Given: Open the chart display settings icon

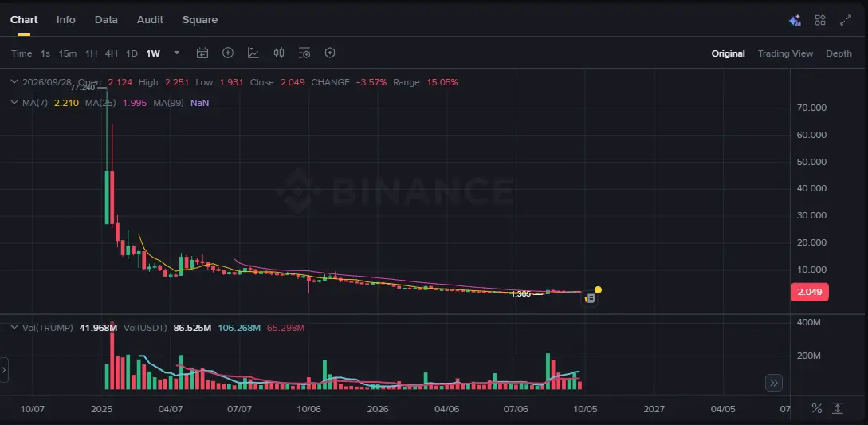Looking at the screenshot, I should 304,53.
